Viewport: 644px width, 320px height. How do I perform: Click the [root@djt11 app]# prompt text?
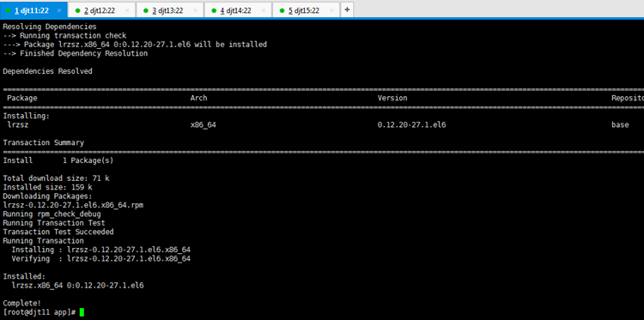click(39, 312)
